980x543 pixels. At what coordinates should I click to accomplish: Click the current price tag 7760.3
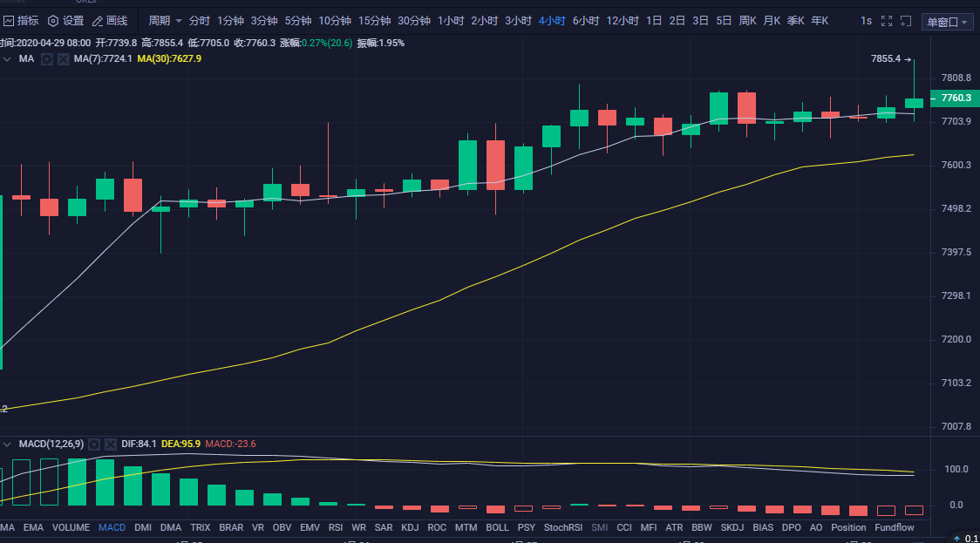(955, 98)
